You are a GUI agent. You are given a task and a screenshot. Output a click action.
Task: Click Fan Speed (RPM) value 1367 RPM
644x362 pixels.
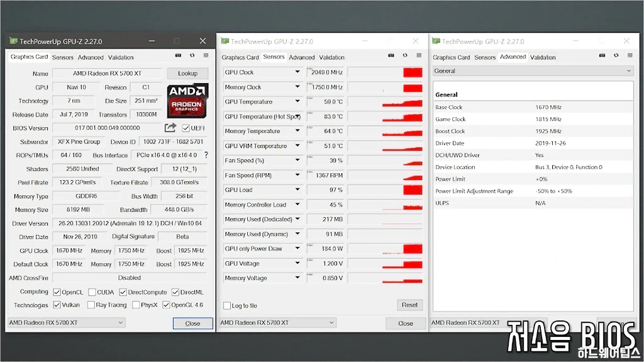[x=329, y=175]
